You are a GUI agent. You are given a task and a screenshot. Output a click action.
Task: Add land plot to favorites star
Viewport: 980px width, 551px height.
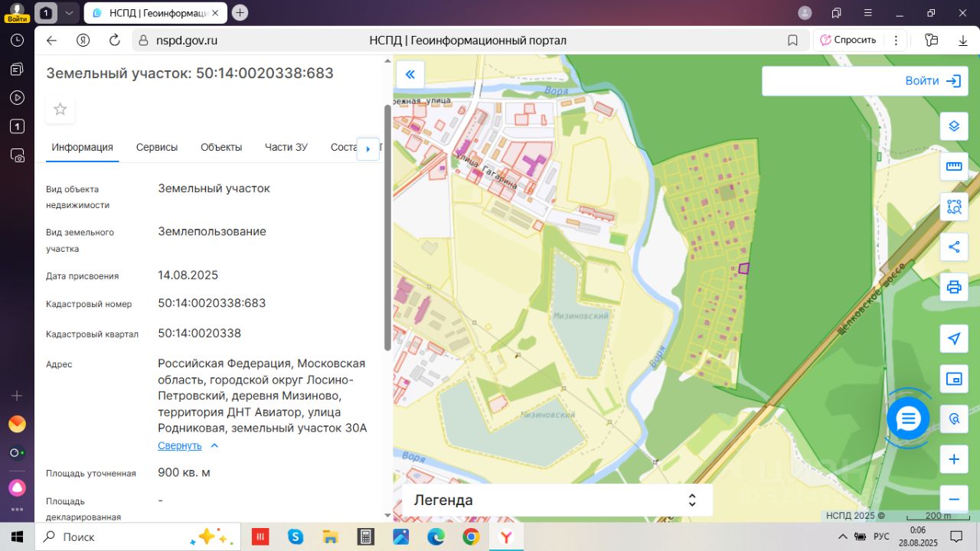tap(60, 109)
